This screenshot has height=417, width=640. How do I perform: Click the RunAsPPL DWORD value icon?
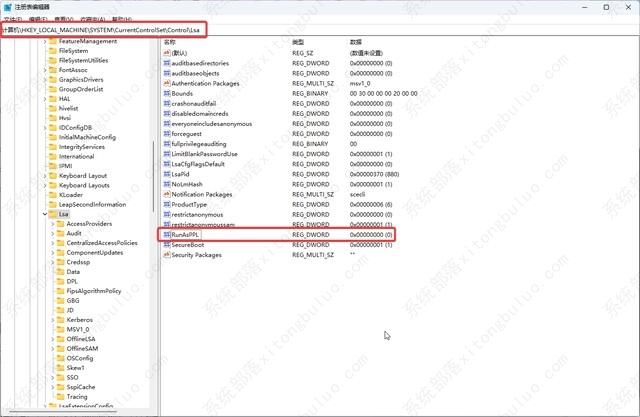coord(167,235)
